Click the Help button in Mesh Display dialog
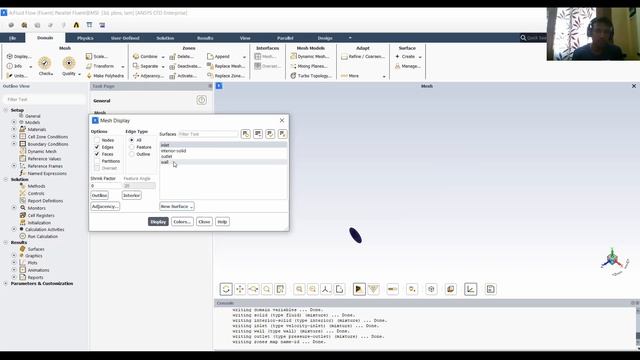 tap(222, 222)
